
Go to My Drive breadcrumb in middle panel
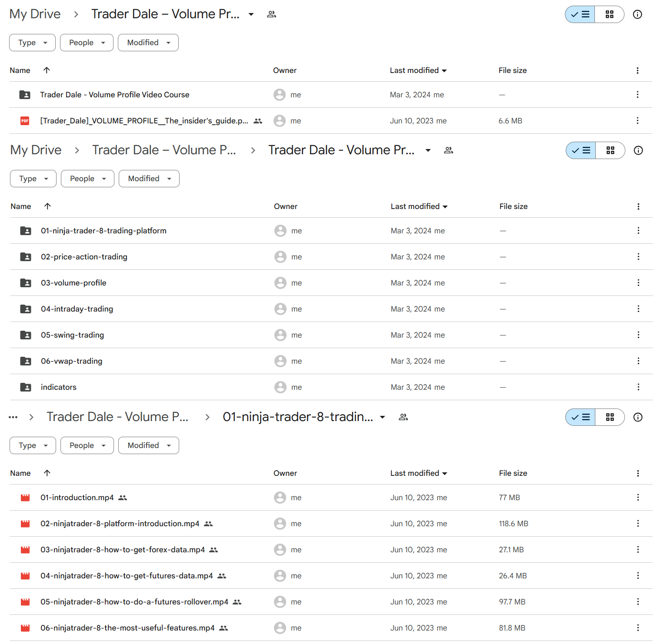[36, 150]
